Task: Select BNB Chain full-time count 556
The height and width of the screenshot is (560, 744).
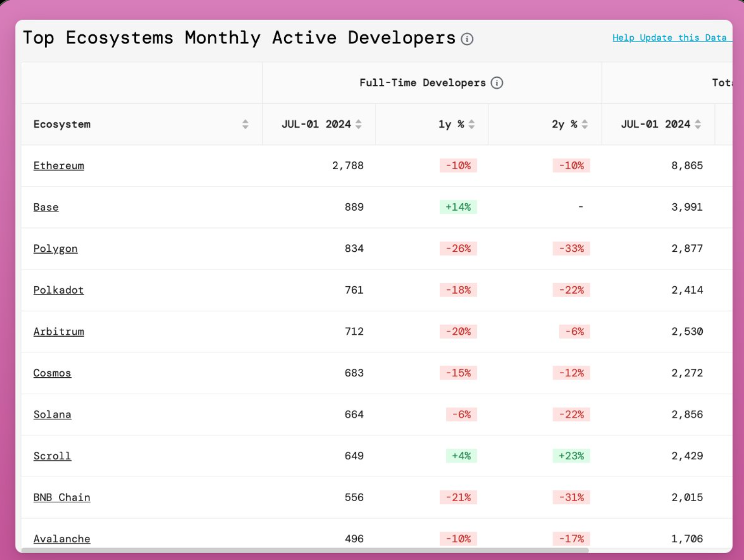Action: [x=354, y=498]
